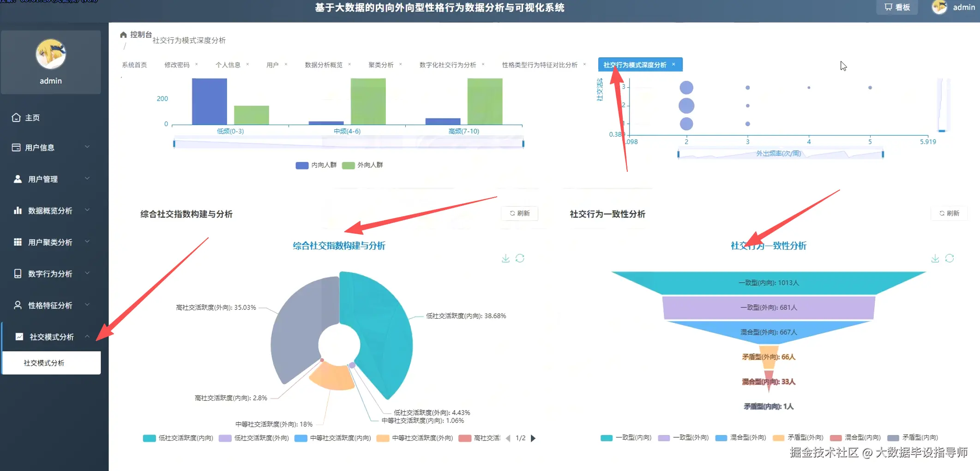Hide the 低社交活跃度(内向) pie slice via legend

(178, 438)
